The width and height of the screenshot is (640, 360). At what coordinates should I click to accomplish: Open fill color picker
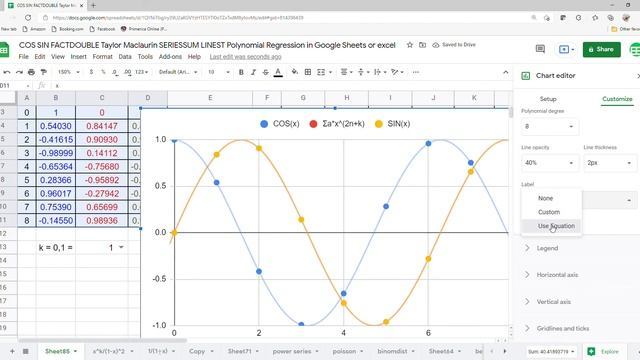(x=295, y=72)
